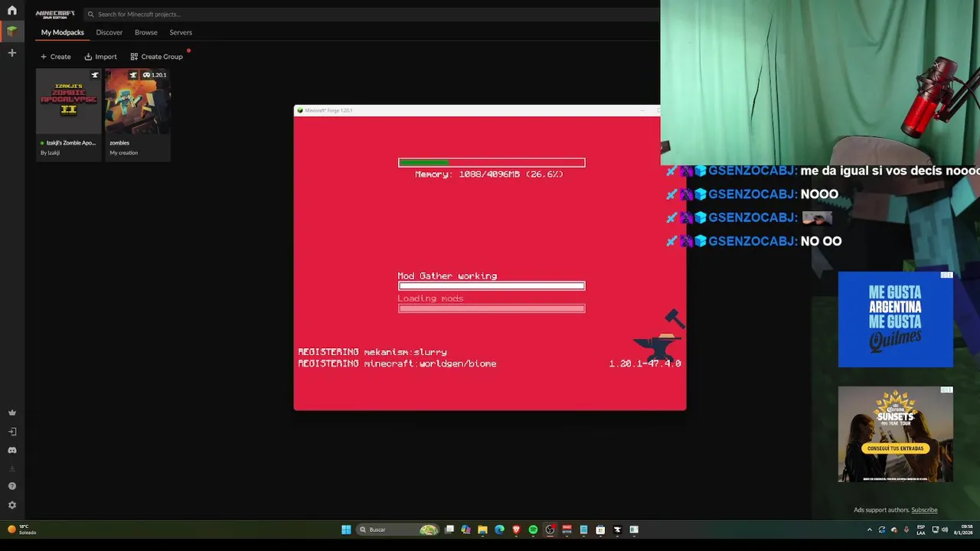The image size is (980, 551).
Task: Open the zombies modpack thumbnail
Action: coord(138,102)
